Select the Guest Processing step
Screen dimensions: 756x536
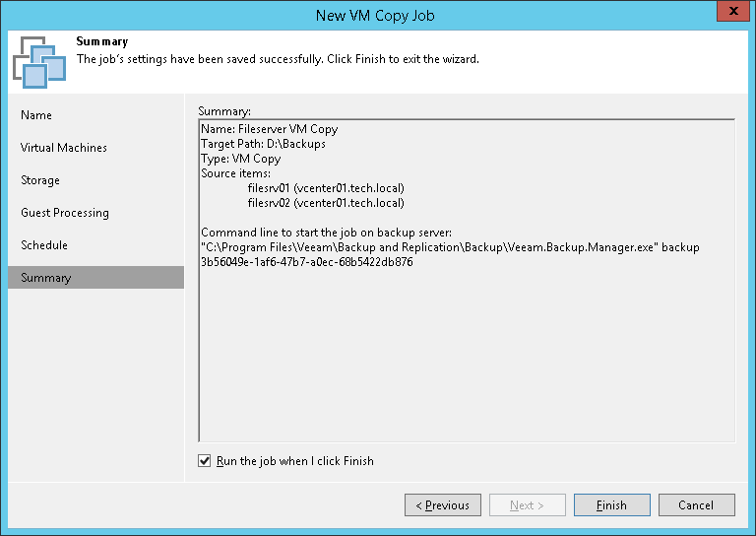click(x=65, y=213)
